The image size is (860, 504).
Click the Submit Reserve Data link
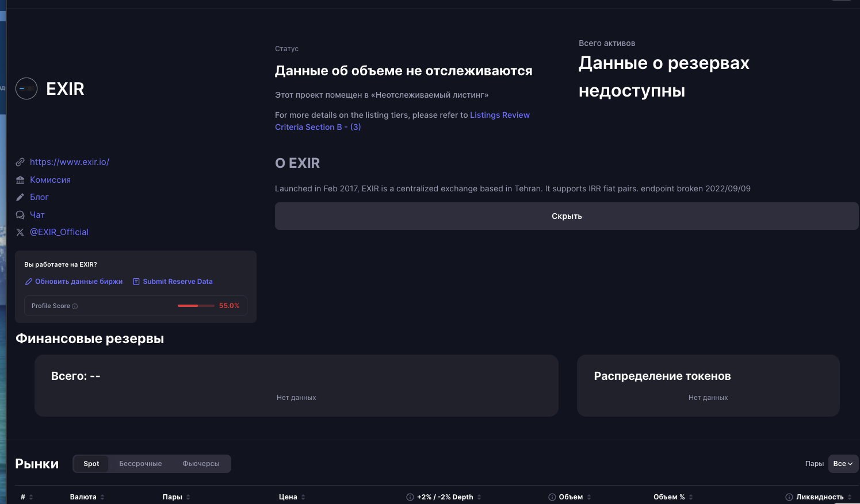click(178, 282)
